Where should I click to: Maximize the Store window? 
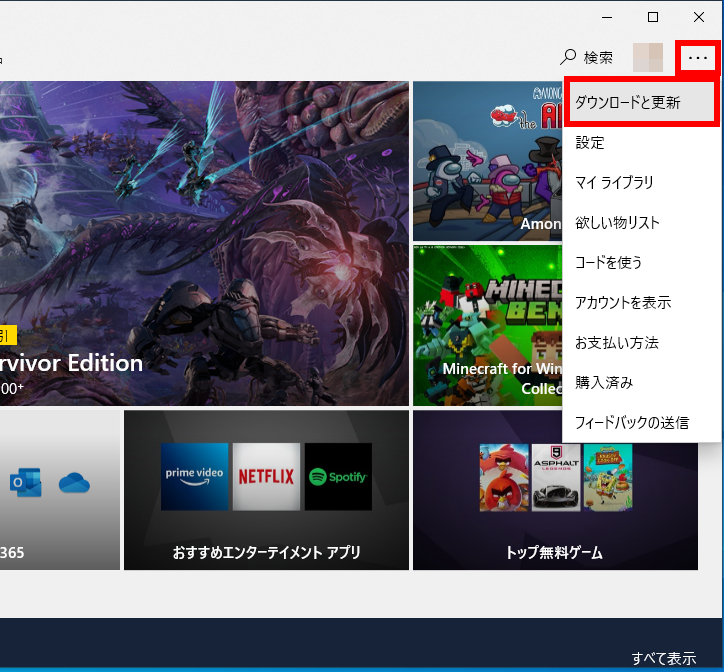point(653,18)
